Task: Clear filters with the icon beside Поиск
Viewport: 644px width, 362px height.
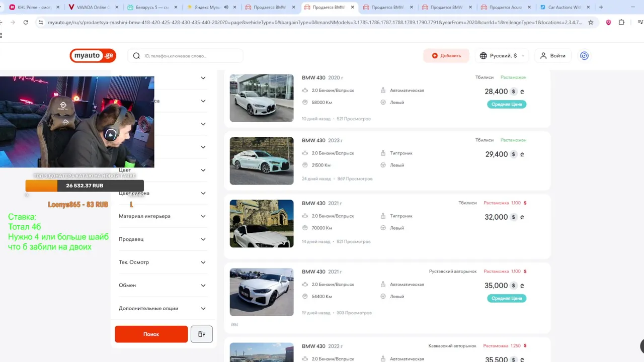Action: coord(202,334)
